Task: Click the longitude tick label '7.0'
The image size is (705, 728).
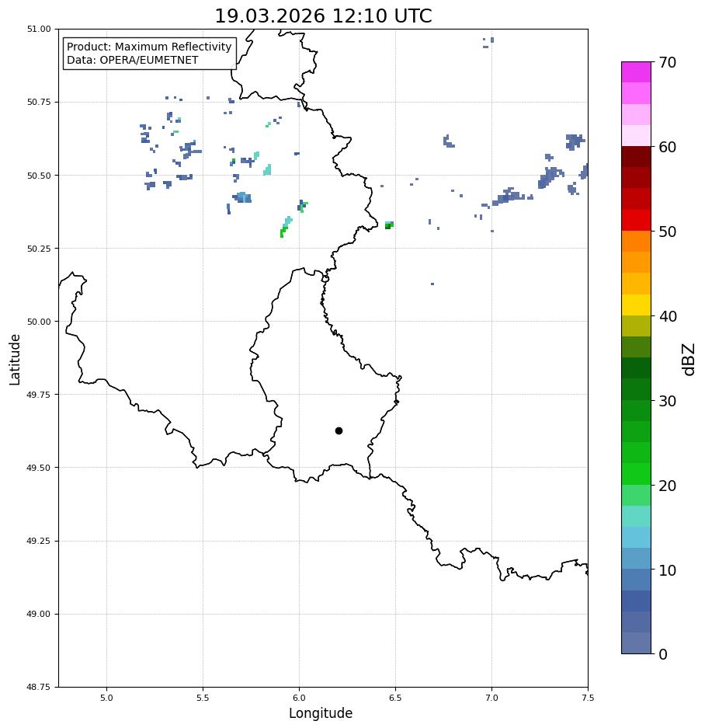Action: (492, 698)
